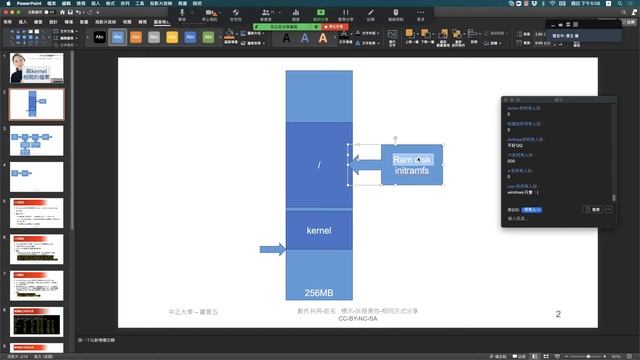
Task: Select the blue A WordArt style
Action: pos(304,38)
